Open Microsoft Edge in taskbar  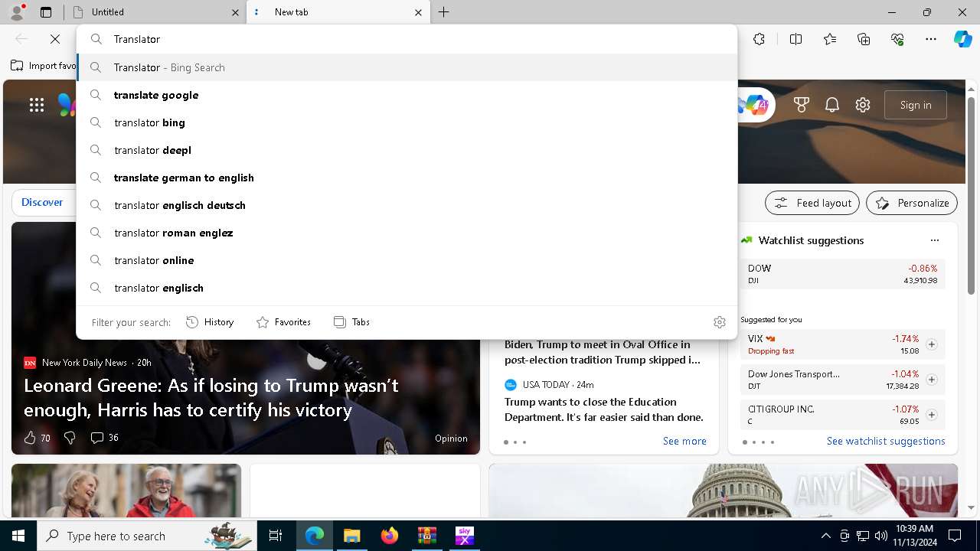[315, 536]
